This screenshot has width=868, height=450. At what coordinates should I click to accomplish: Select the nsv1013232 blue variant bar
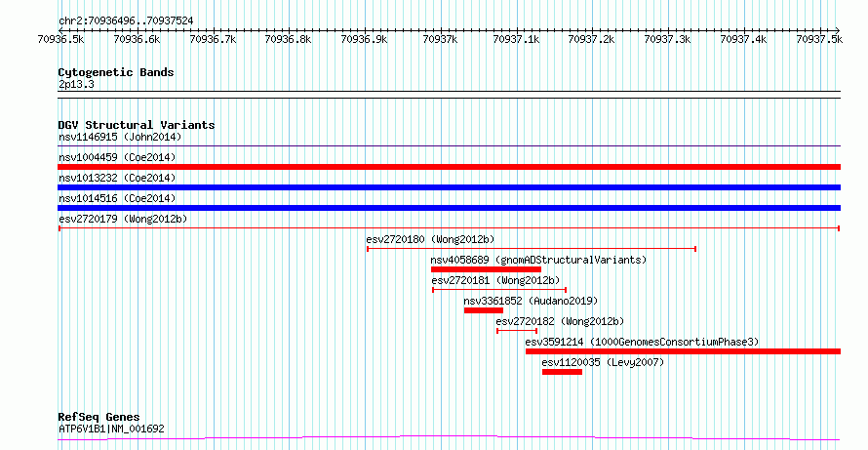[x=449, y=187]
